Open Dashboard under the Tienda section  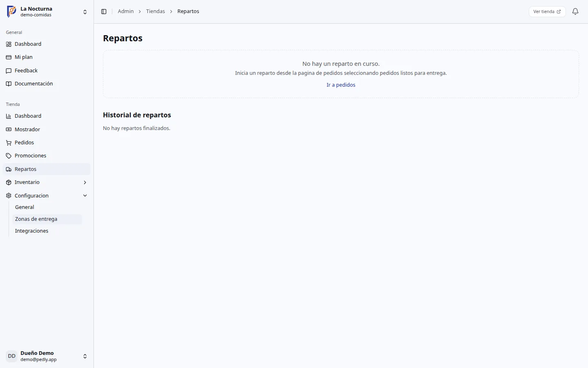[x=47, y=116]
